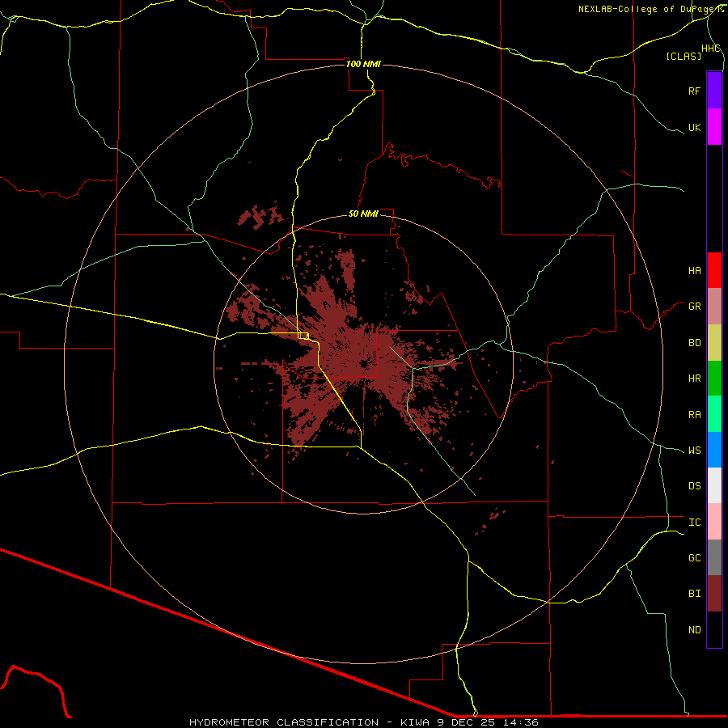Click the "KIWA" radar site identifier
The image size is (728, 728).
tap(414, 722)
